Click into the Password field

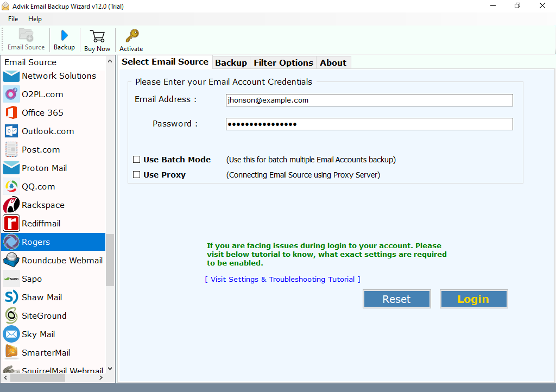pos(369,124)
